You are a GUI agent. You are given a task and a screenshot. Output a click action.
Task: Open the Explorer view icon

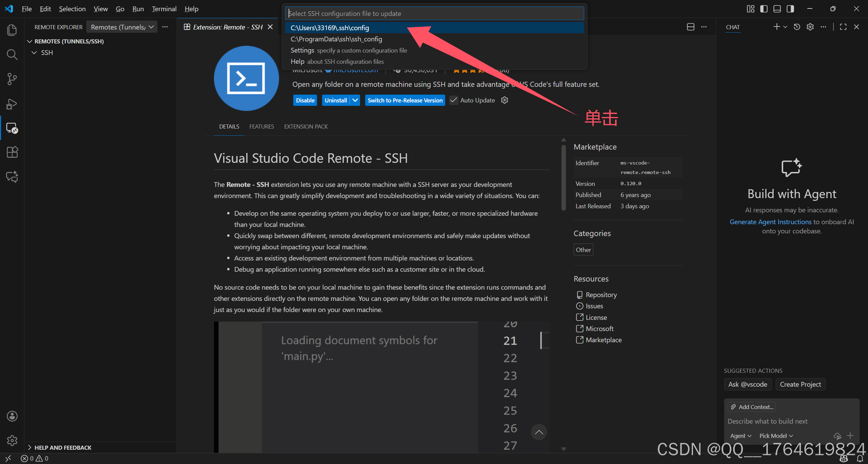(12, 30)
